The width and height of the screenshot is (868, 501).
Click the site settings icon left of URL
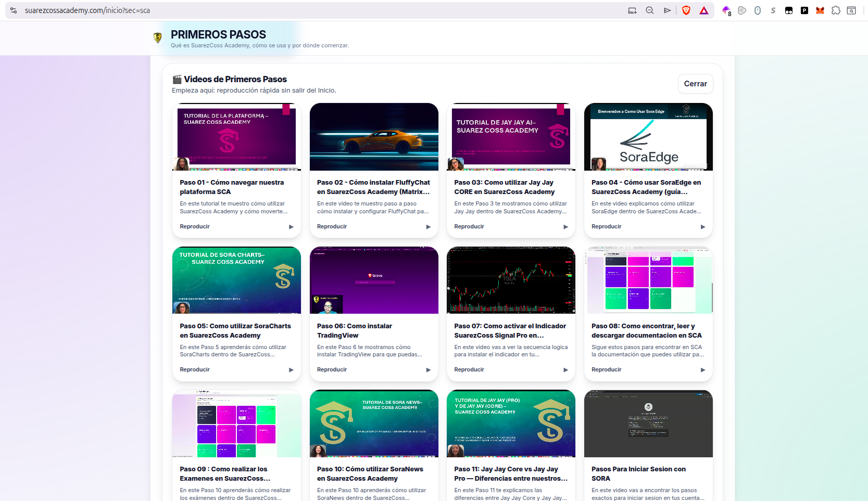tap(14, 10)
